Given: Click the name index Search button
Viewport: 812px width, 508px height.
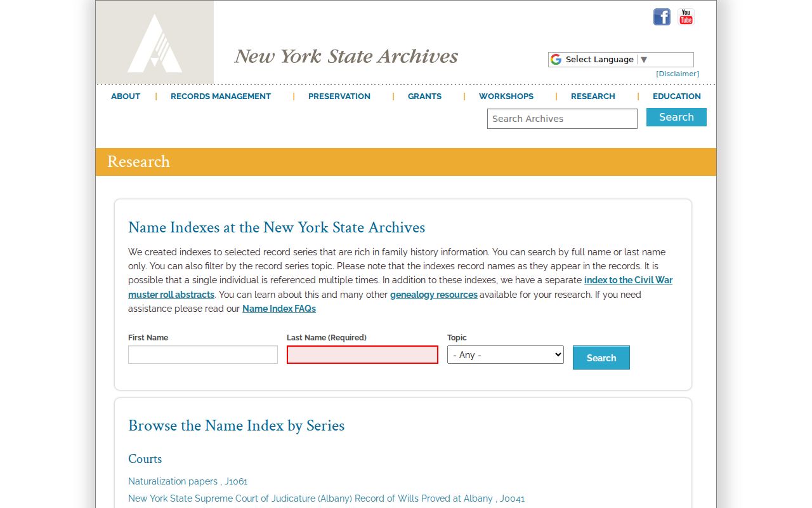Looking at the screenshot, I should [x=601, y=358].
